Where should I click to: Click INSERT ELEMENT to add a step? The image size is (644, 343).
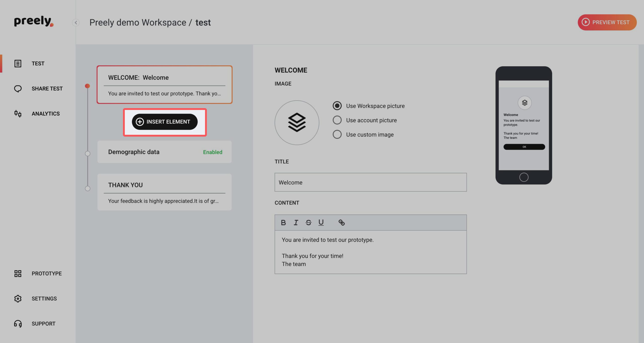click(x=165, y=122)
